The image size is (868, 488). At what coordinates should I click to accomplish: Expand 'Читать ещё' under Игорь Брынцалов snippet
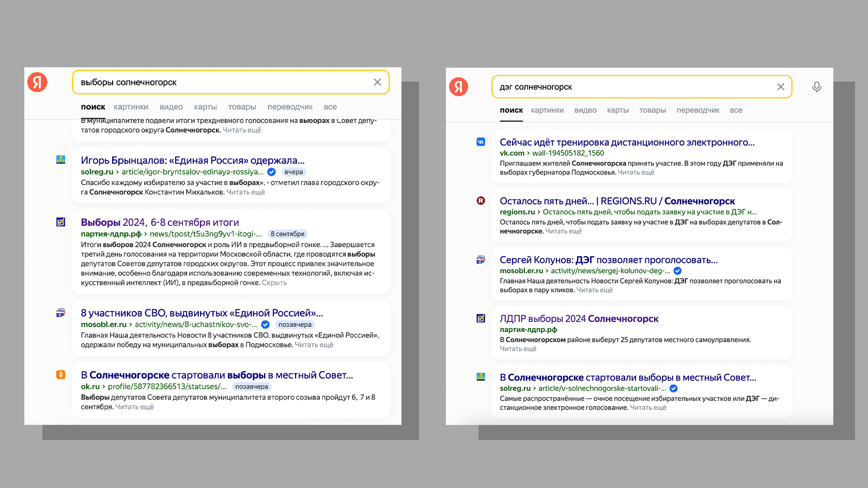pyautogui.click(x=246, y=192)
